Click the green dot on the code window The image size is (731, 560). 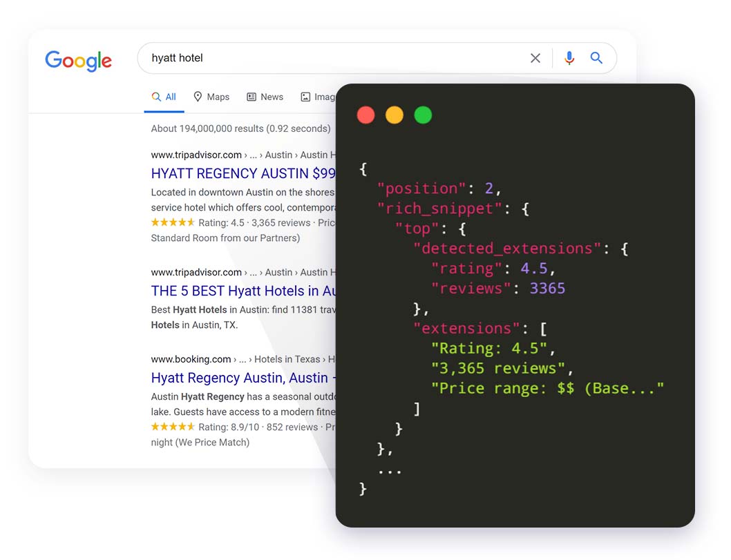coord(423,115)
